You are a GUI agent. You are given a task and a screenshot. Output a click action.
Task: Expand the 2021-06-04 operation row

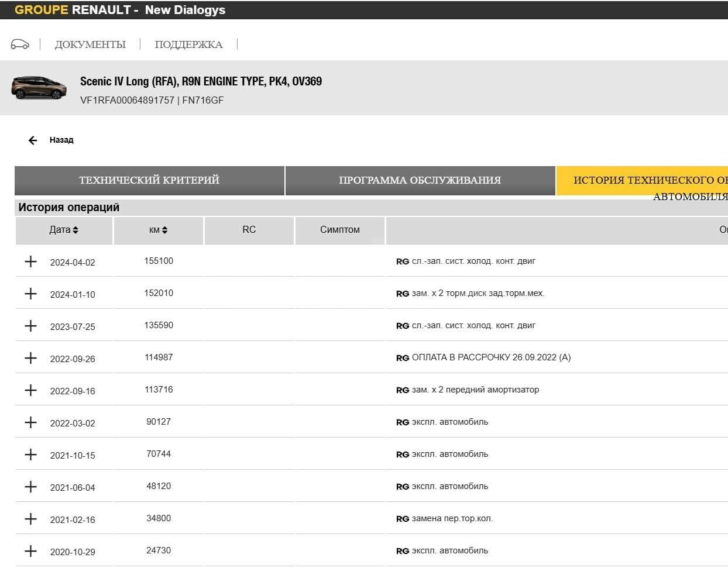pos(30,487)
